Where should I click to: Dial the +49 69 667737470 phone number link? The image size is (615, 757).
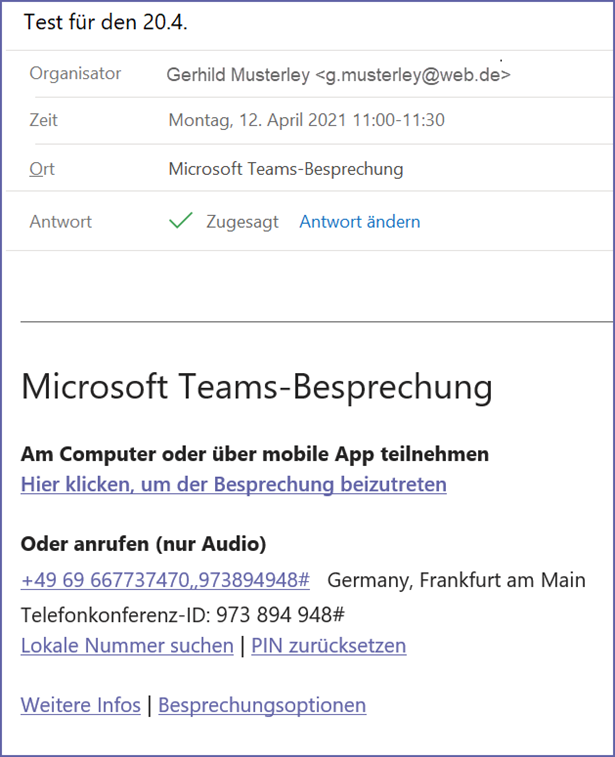pos(165,580)
